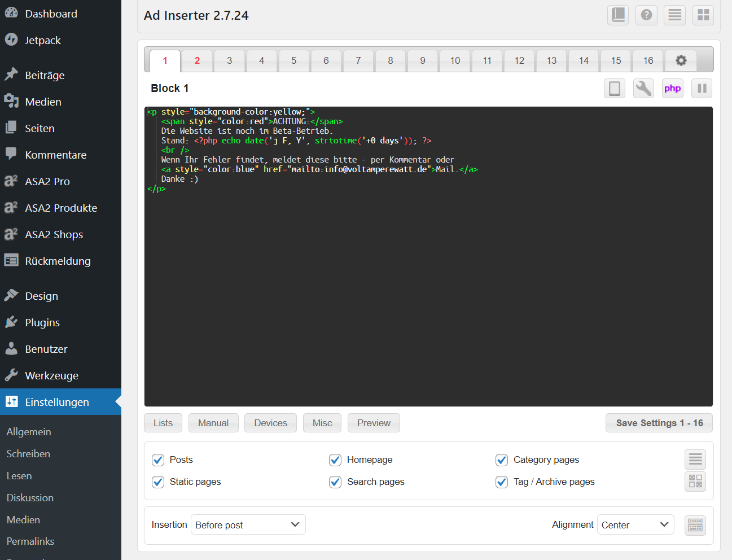The width and height of the screenshot is (732, 560).
Task: Click the device preview tablet icon
Action: pos(614,89)
